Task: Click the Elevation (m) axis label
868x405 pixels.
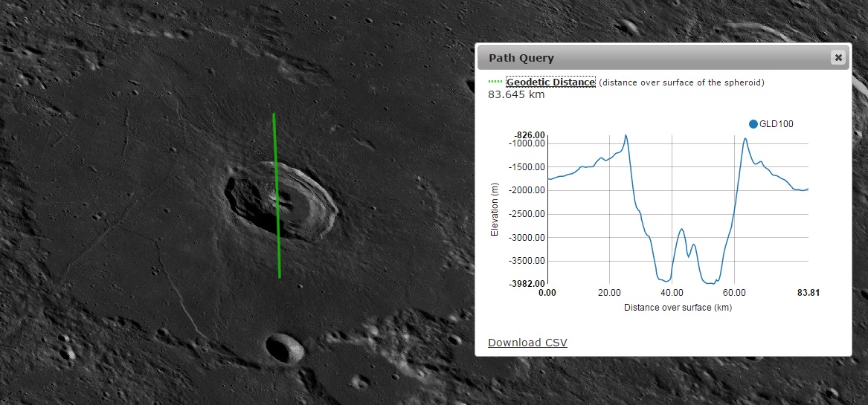Action: click(x=494, y=209)
